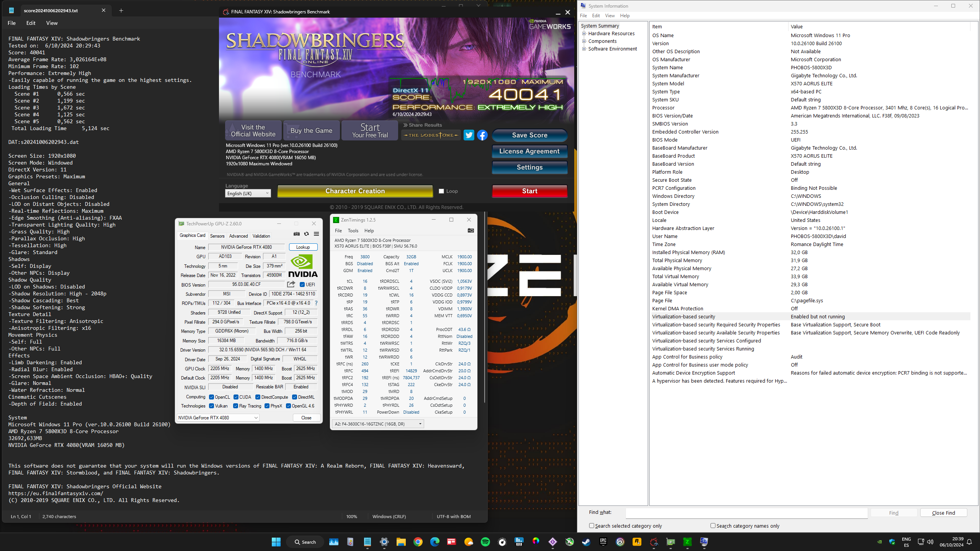Open Tools menu in ZenTimings
The width and height of the screenshot is (980, 551).
353,231
